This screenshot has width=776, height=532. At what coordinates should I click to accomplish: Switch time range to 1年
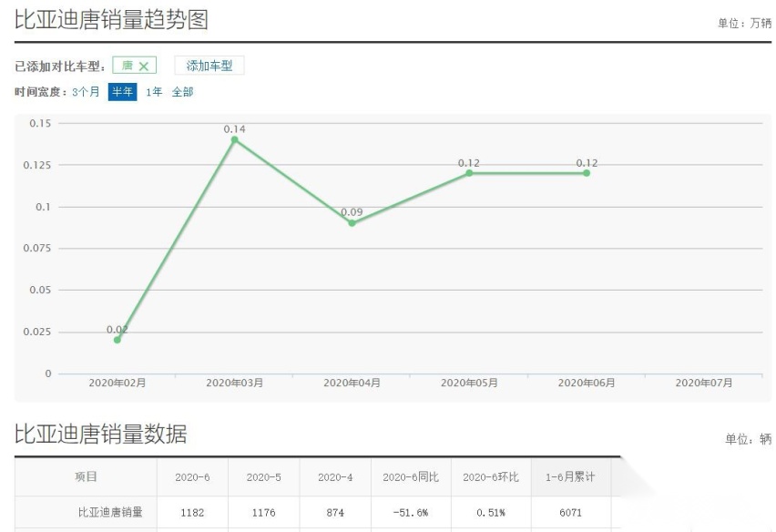[154, 92]
